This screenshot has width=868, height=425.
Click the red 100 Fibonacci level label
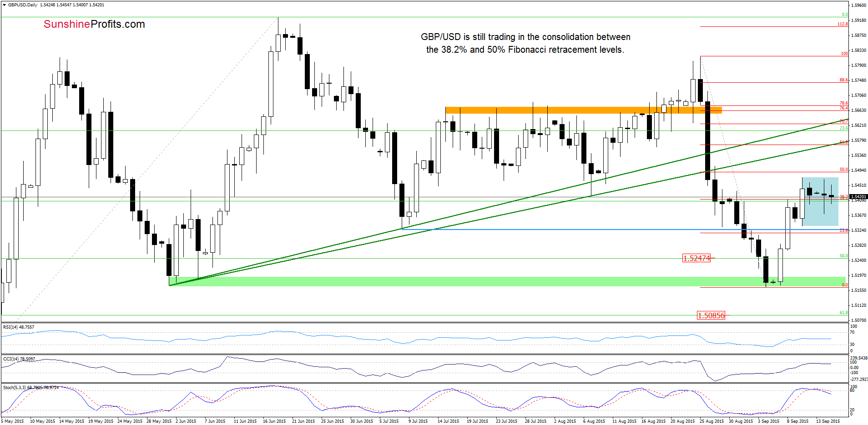(x=844, y=54)
